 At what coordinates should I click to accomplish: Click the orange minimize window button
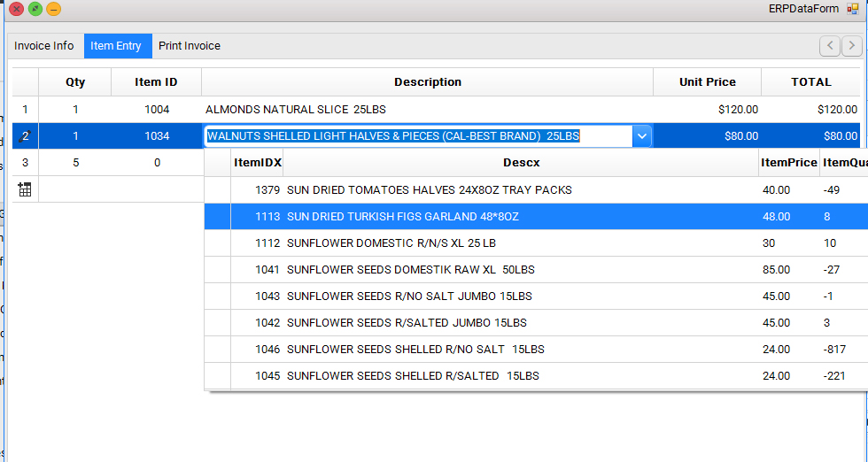pyautogui.click(x=54, y=9)
